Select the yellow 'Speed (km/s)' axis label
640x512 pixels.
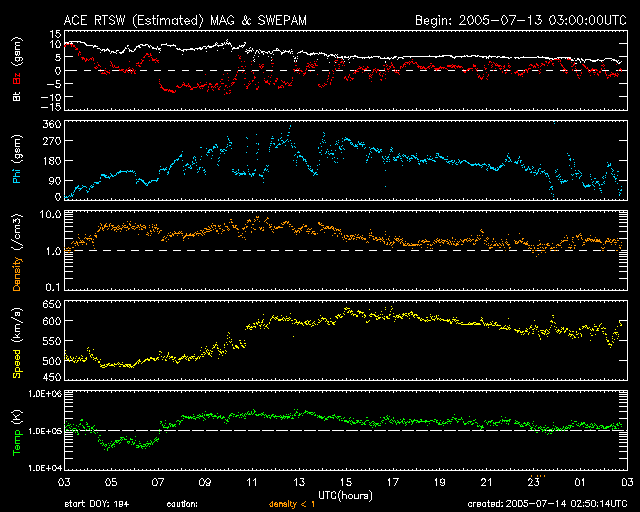click(x=17, y=343)
